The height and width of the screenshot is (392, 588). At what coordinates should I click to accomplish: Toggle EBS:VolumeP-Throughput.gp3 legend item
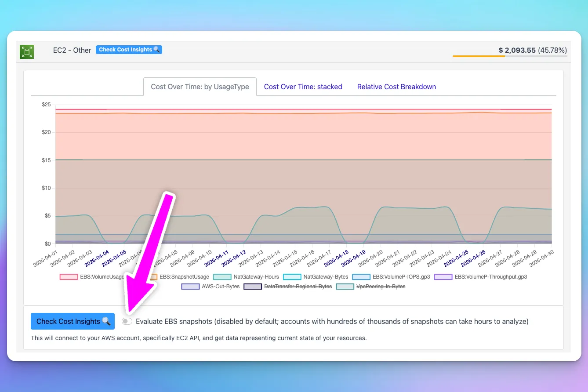[480, 277]
